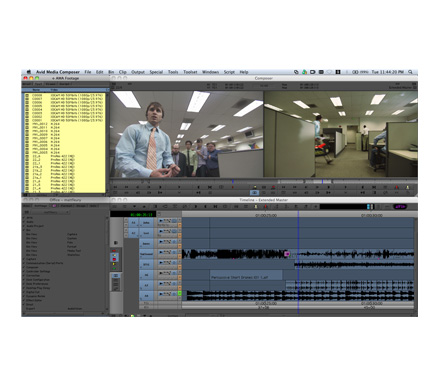Viewport: 438px width, 376px height.
Task: Select the yellow Ripple Trim Smart Tool
Action: point(114,264)
